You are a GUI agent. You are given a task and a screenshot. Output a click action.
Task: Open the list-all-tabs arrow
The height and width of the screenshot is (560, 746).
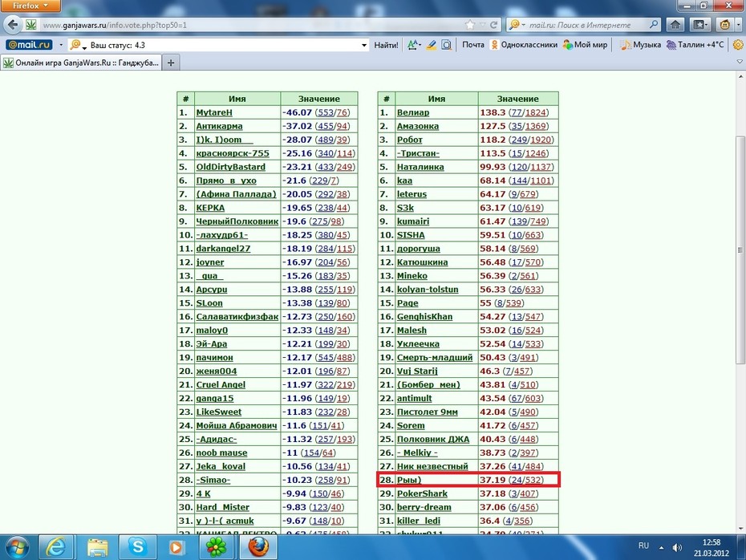740,62
